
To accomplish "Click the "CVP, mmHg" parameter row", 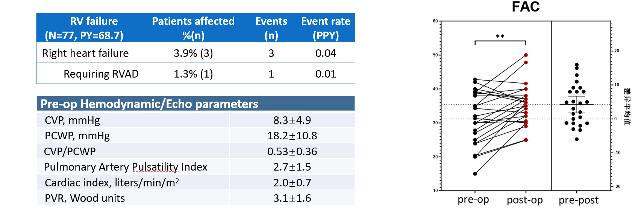I will click(x=72, y=120).
